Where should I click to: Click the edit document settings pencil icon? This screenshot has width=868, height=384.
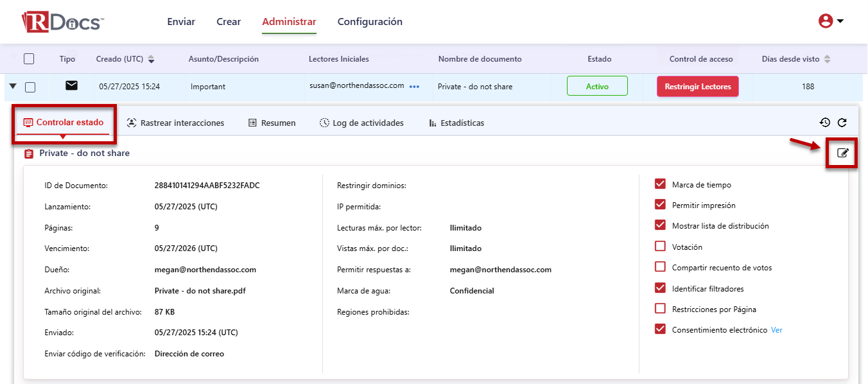(843, 153)
